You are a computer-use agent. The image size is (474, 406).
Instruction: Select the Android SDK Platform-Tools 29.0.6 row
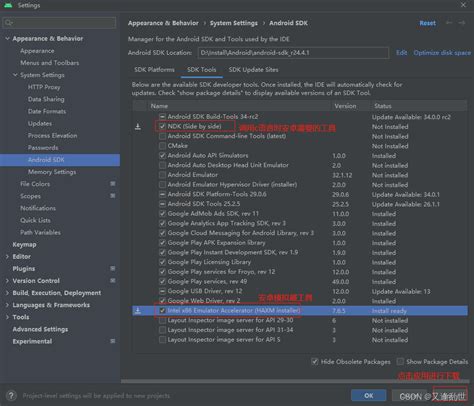click(x=300, y=194)
